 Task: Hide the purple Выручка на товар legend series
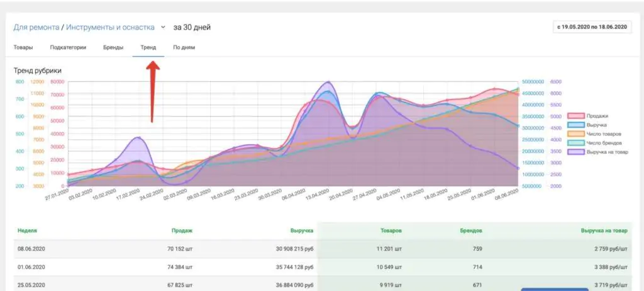click(576, 152)
